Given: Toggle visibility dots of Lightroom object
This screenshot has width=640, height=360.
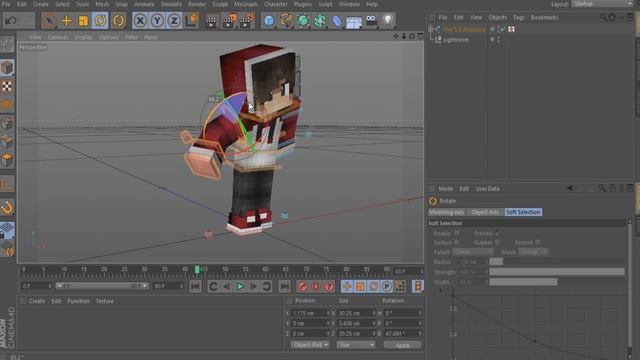Looking at the screenshot, I should [498, 40].
